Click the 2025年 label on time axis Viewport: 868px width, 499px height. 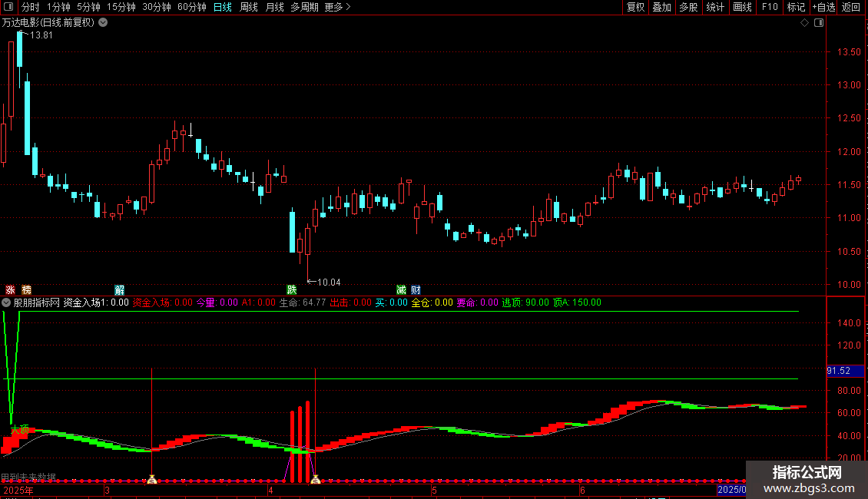(18, 490)
